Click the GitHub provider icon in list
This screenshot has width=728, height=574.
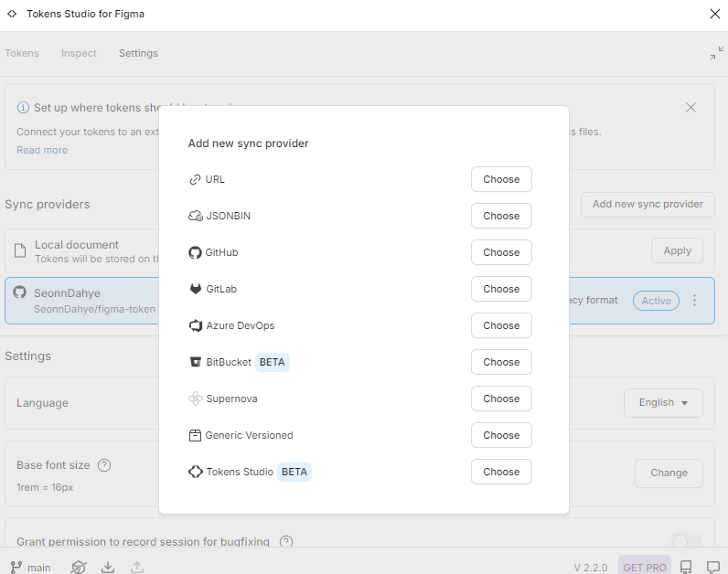[x=195, y=252]
